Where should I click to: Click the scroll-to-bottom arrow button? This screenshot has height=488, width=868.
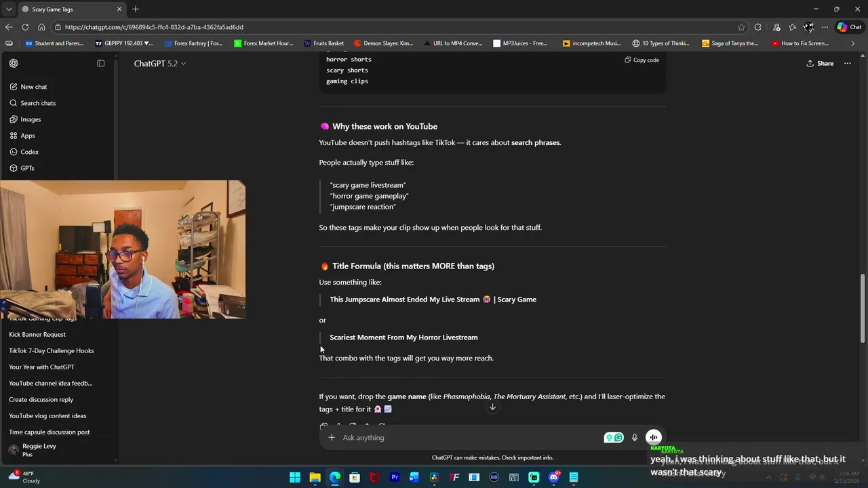[492, 407]
